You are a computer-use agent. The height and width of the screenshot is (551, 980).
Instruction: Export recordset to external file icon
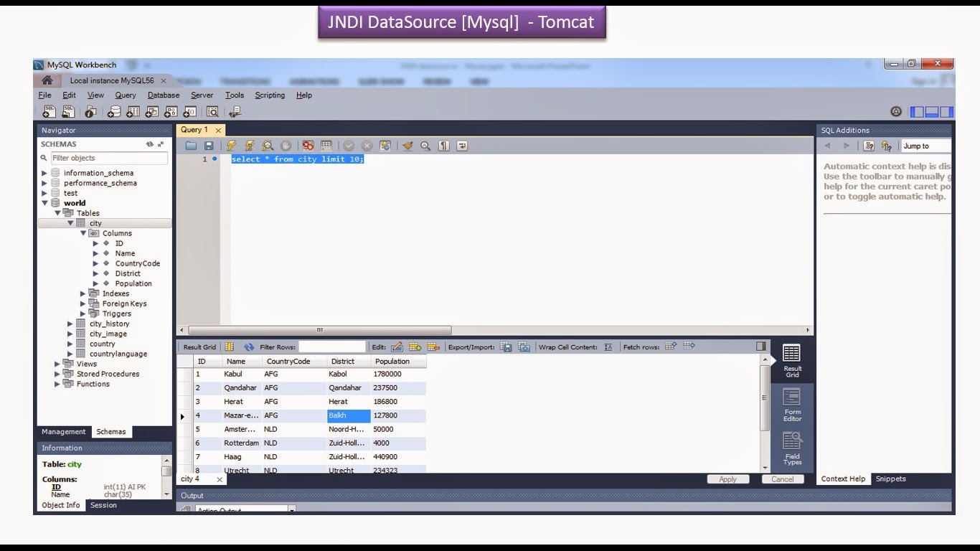pos(507,347)
